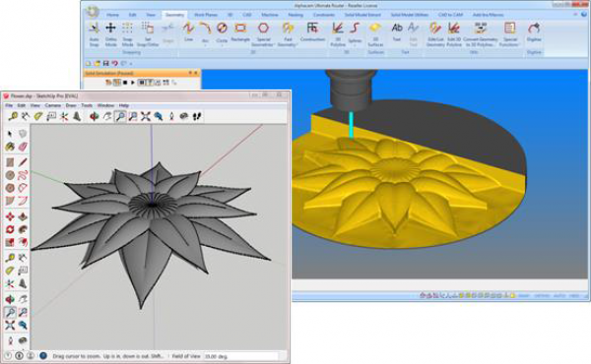Image resolution: width=591 pixels, height=364 pixels.
Task: Click the Field of View value field
Action: [241, 356]
